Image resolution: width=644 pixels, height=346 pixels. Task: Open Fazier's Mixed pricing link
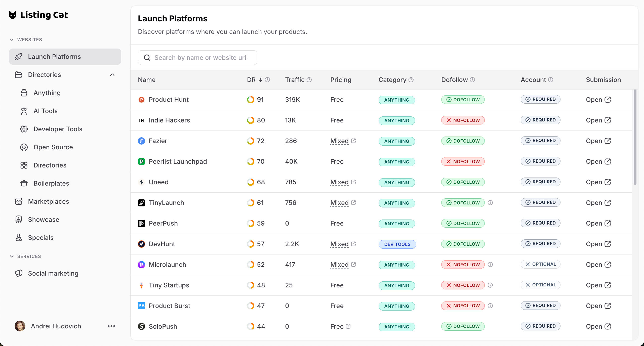pos(343,141)
